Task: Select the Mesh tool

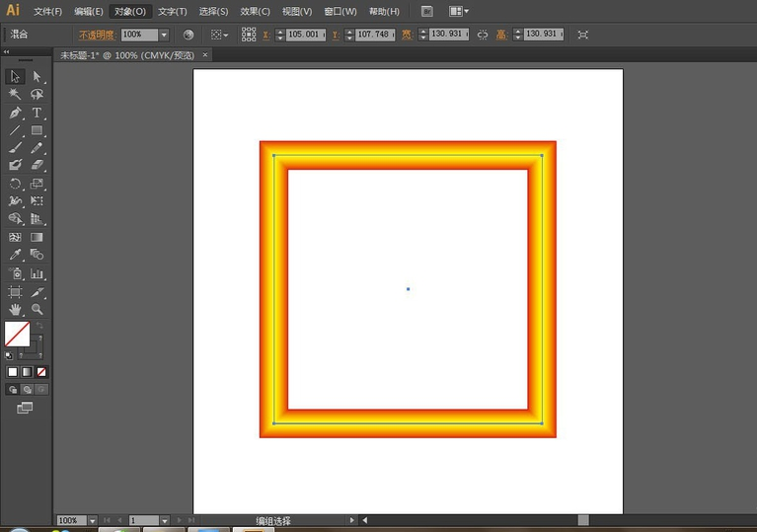Action: click(15, 237)
